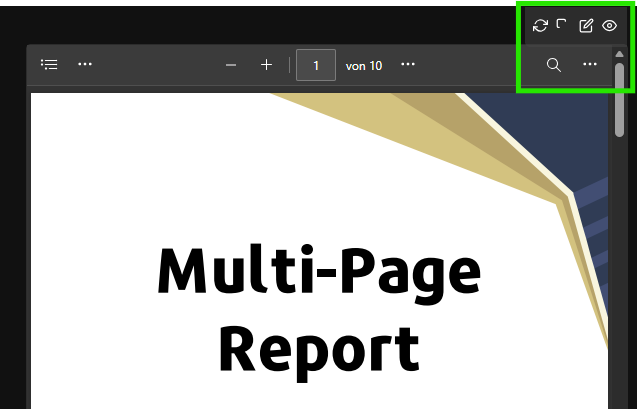Open search with the magnifier icon

[x=553, y=65]
